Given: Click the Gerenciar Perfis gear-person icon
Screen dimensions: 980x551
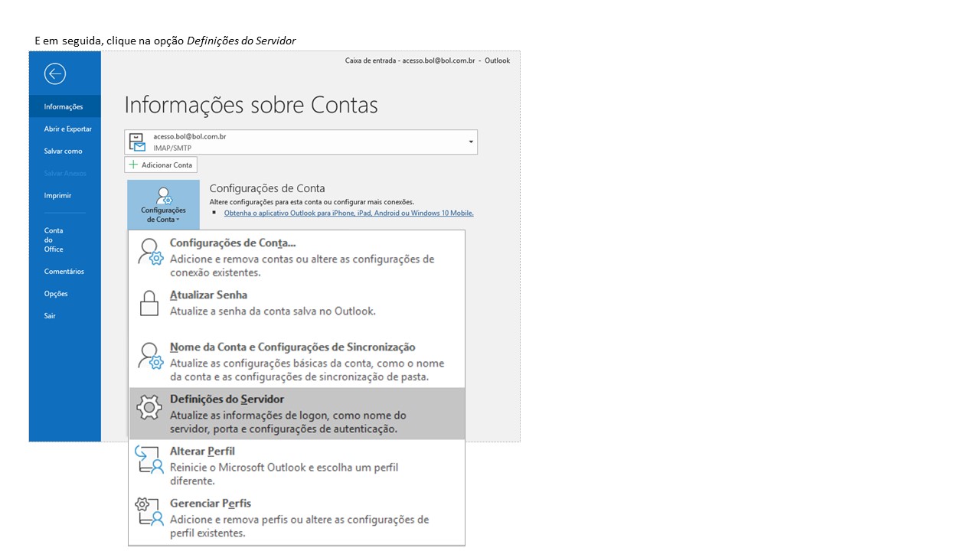Looking at the screenshot, I should coord(149,511).
